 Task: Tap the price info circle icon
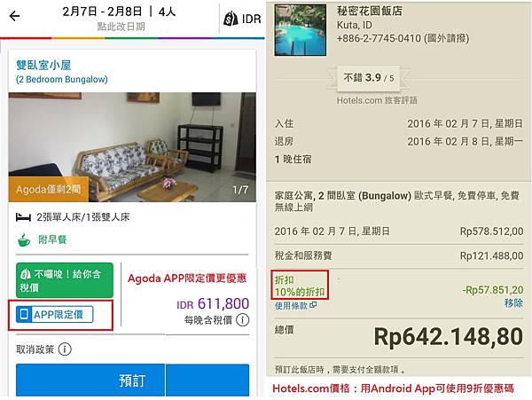pyautogui.click(x=243, y=319)
